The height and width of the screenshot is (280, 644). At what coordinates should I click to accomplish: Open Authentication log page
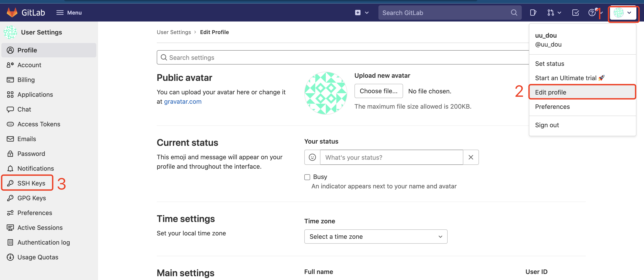(x=49, y=242)
